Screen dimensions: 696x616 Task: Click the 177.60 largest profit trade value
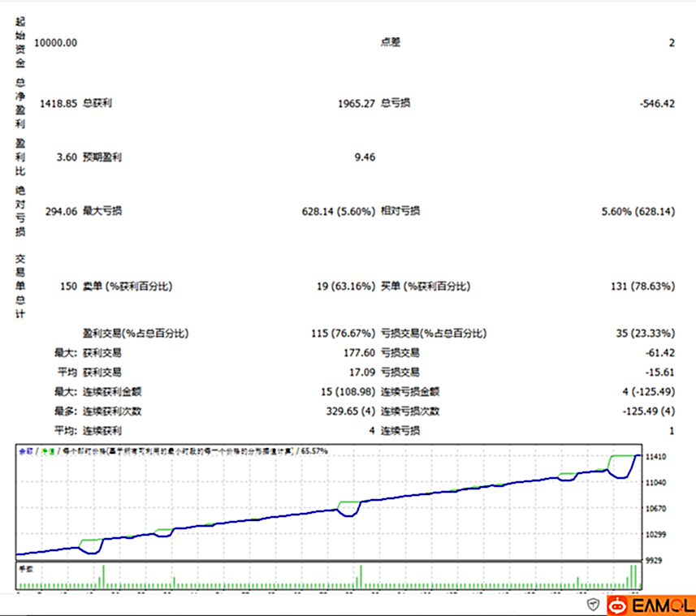[x=360, y=353]
